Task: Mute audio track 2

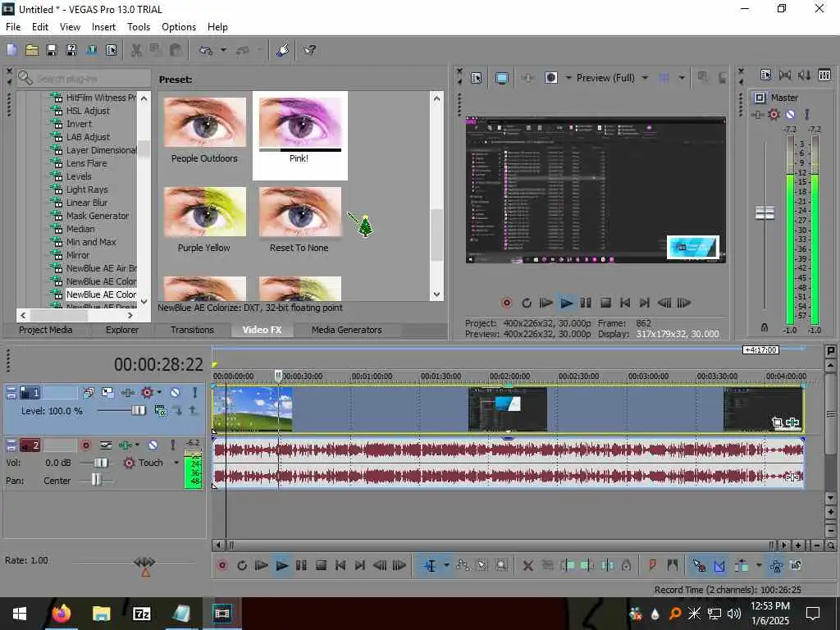Action: 153,445
